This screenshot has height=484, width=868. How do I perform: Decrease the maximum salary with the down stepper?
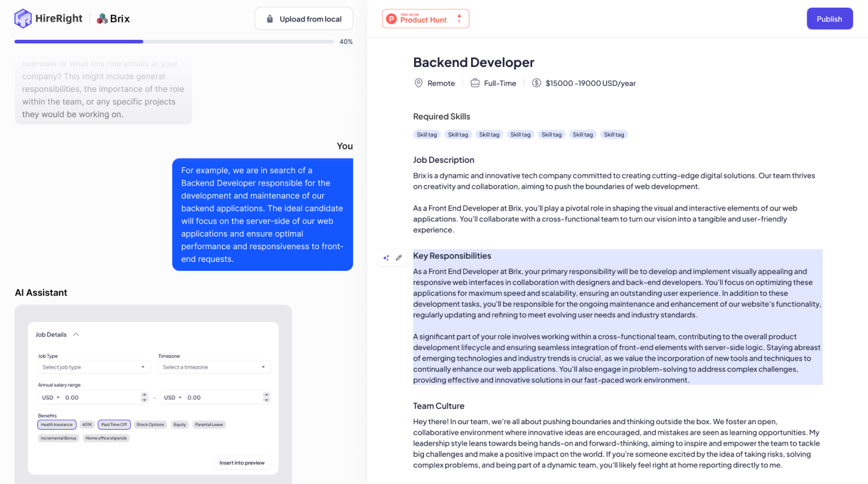pyautogui.click(x=266, y=400)
